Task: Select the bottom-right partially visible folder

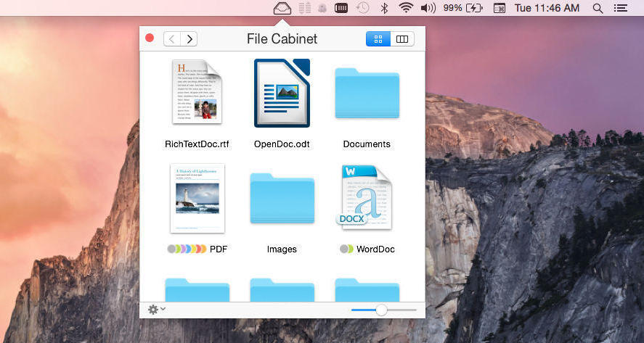Action: (367, 290)
